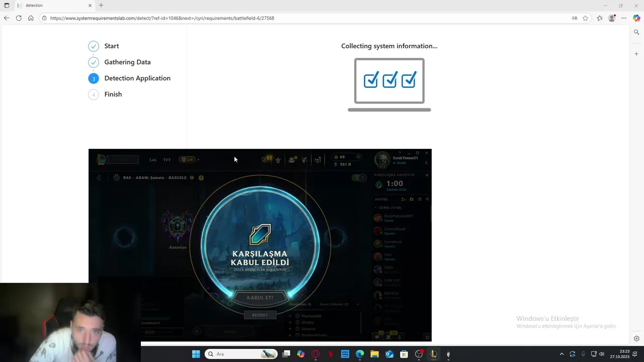The width and height of the screenshot is (644, 362).
Task: Click the League client help question mark
Action: (x=399, y=153)
